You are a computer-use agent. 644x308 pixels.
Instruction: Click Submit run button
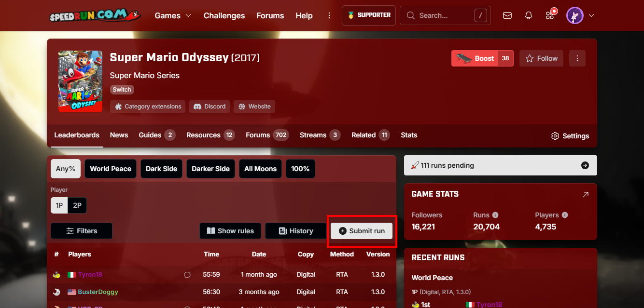pos(362,231)
